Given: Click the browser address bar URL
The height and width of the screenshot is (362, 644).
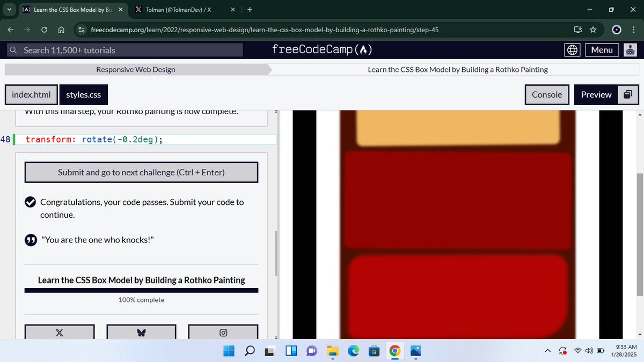Looking at the screenshot, I should (x=265, y=29).
